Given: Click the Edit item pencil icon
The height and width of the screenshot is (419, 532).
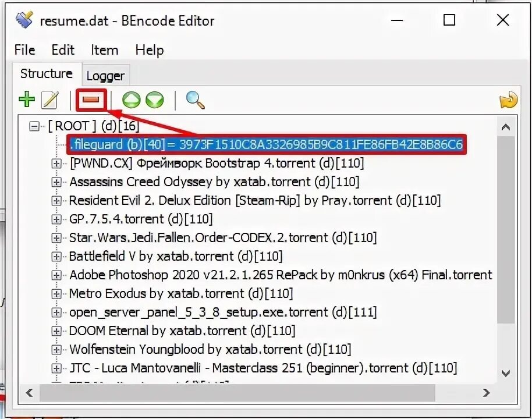Looking at the screenshot, I should point(49,100).
